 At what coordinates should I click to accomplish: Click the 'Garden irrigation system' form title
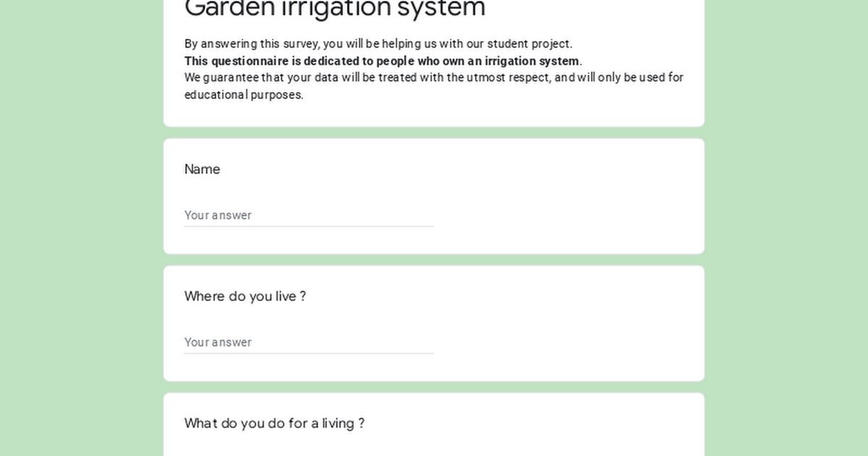335,9
